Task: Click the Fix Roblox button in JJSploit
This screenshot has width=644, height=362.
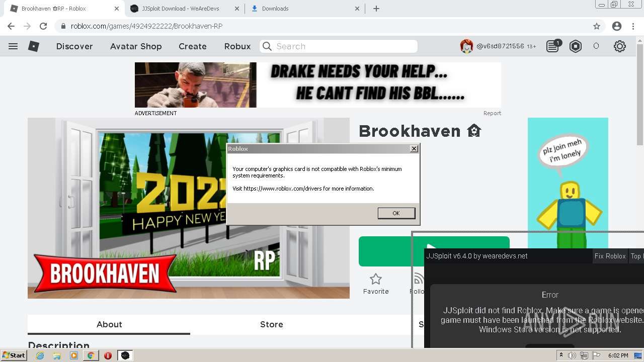Action: point(610,256)
